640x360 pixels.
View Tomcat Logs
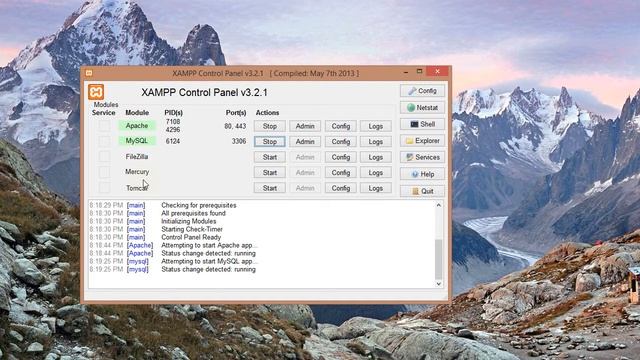376,188
